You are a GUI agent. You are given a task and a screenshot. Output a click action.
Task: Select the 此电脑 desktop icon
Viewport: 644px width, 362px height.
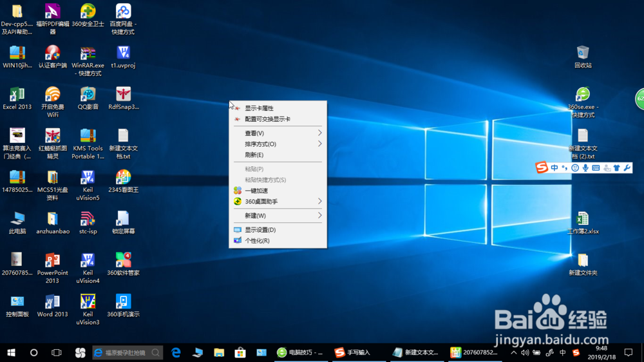[17, 223]
